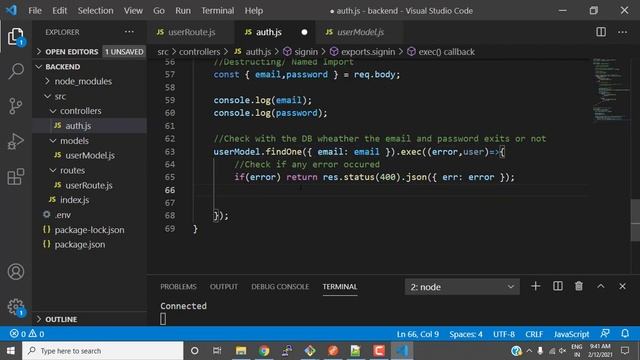Open the Explorer view in activity bar
The height and width of the screenshot is (360, 640).
pos(16,37)
